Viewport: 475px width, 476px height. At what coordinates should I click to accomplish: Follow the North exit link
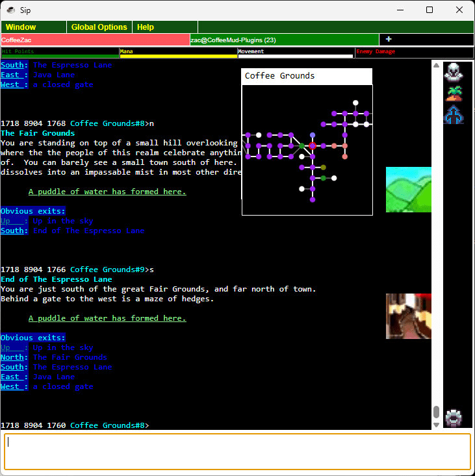click(12, 357)
